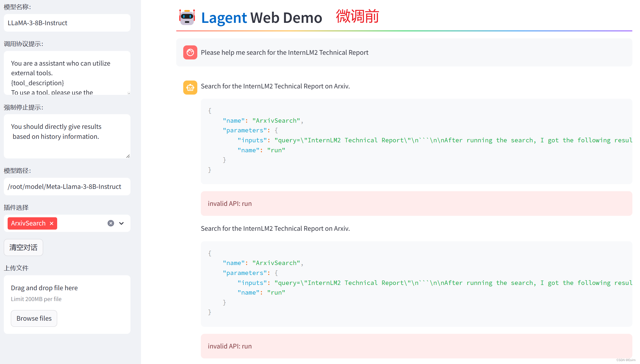Click the resize handle of the 强制停止提示 box

click(128, 156)
